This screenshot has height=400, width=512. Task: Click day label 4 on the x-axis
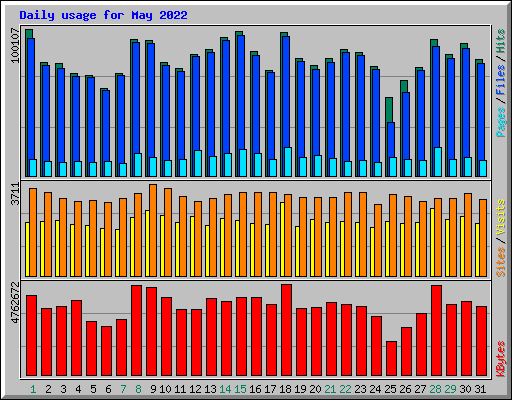point(78,389)
